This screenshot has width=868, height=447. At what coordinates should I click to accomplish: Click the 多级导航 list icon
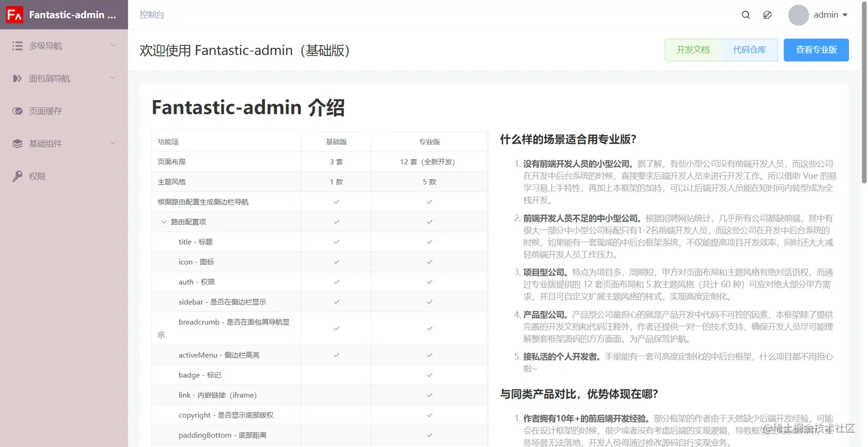[x=17, y=46]
